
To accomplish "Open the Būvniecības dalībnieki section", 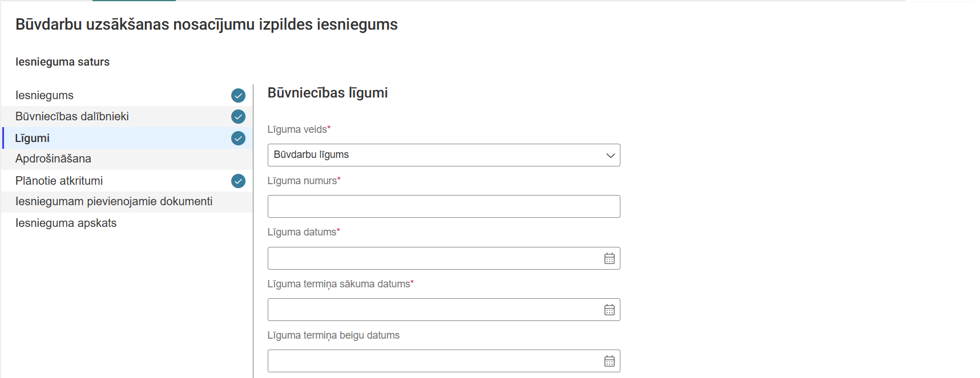I will tap(72, 116).
